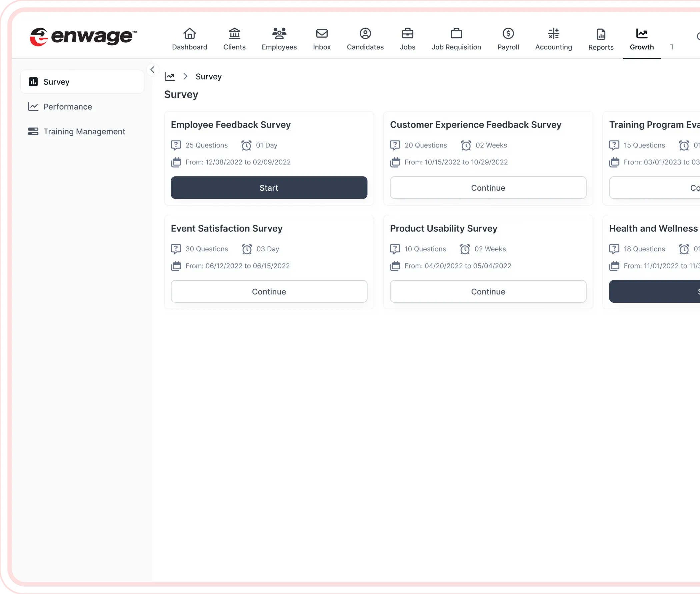This screenshot has width=700, height=594.
Task: Open Candidates profile icon
Action: pyautogui.click(x=365, y=34)
